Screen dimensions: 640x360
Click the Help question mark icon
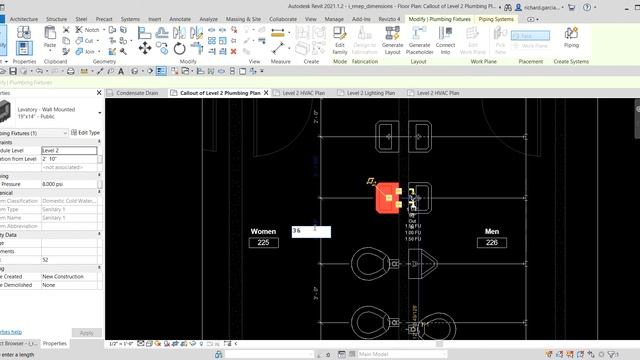pyautogui.click(x=587, y=7)
